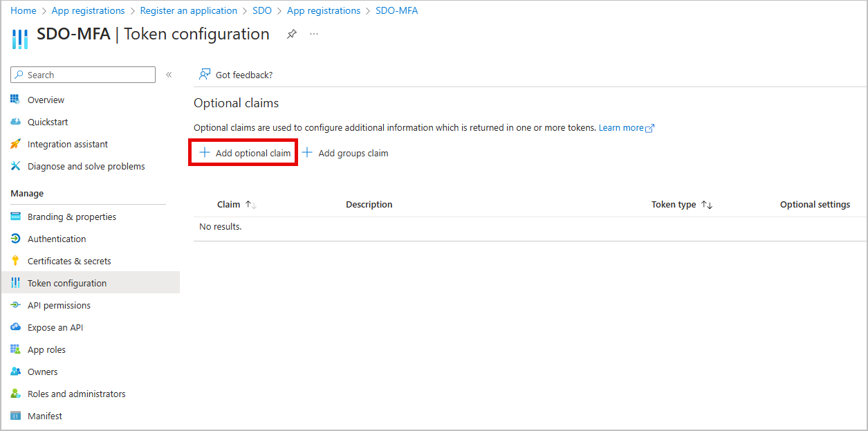Image resolution: width=868 pixels, height=431 pixels.
Task: Click the Optional claims heading
Action: pos(236,103)
